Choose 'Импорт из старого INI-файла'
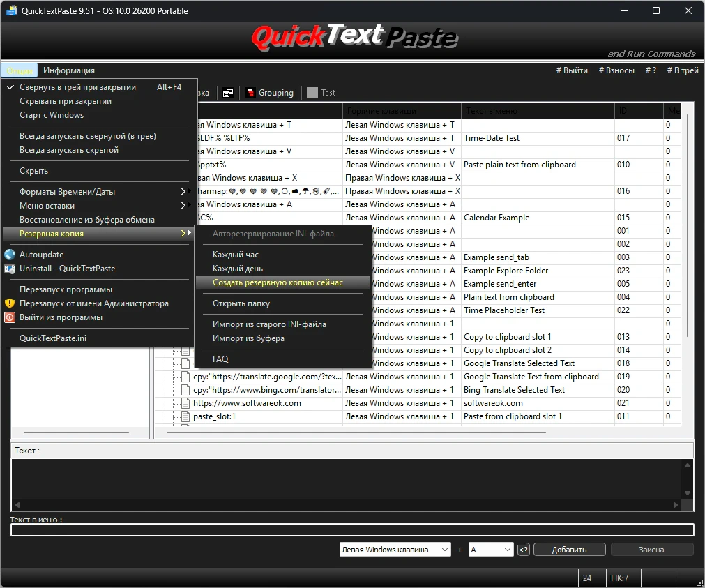This screenshot has height=588, width=705. pyautogui.click(x=283, y=324)
